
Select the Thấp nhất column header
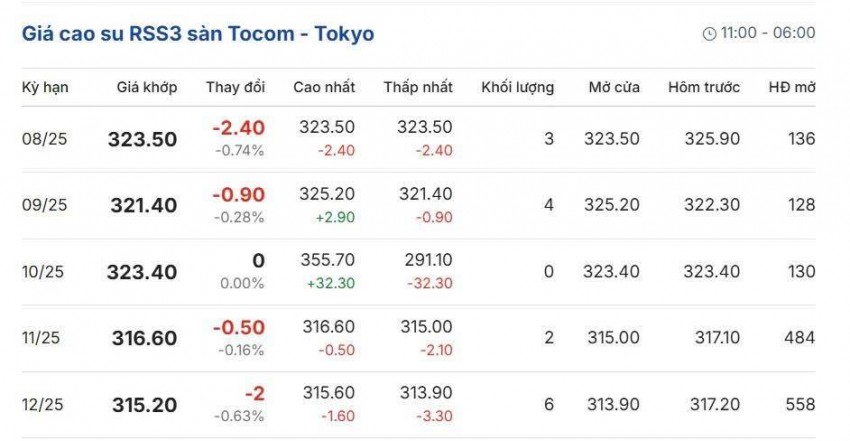click(x=418, y=87)
